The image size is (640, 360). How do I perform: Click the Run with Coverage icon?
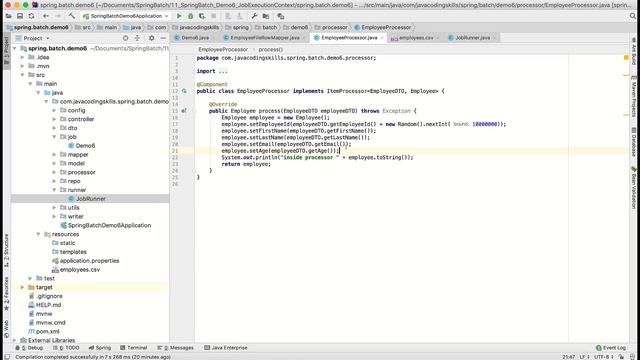[x=202, y=16]
